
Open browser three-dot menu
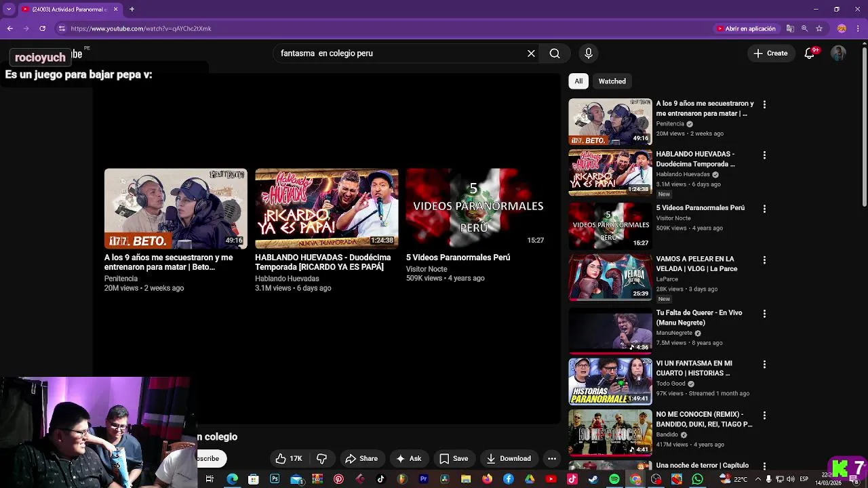point(859,28)
